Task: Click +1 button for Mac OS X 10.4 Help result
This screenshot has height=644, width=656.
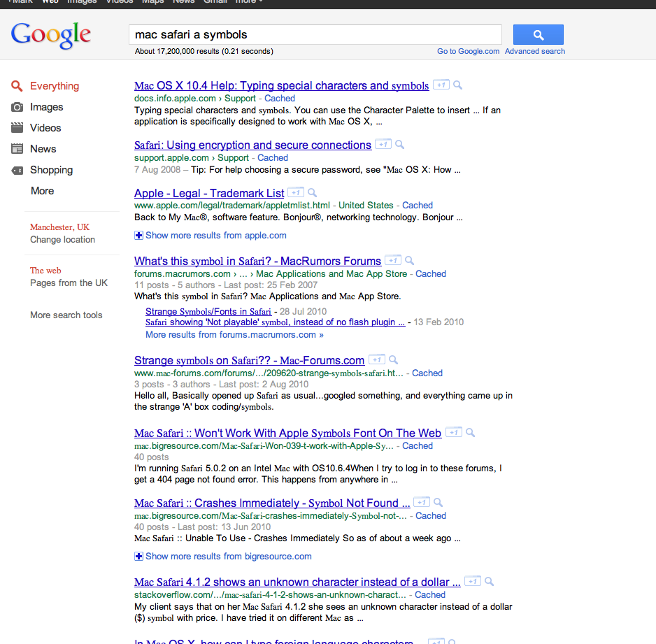Action: point(441,85)
